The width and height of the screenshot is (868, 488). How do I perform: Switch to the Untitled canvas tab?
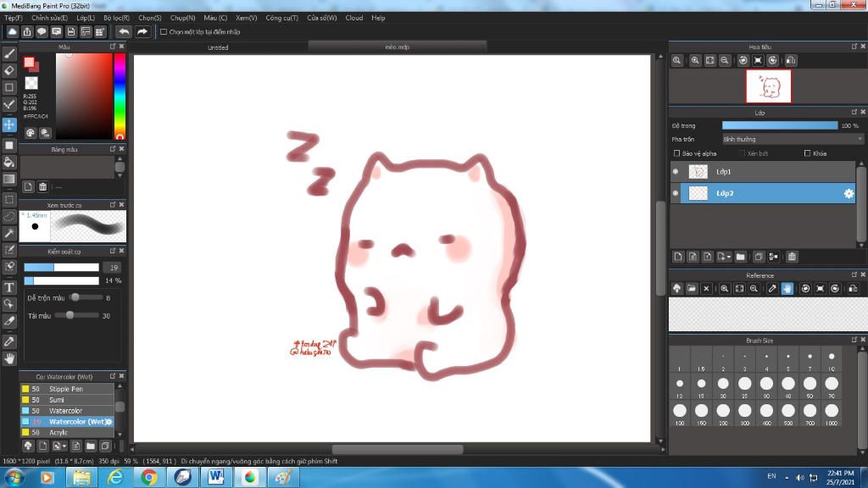[x=218, y=47]
